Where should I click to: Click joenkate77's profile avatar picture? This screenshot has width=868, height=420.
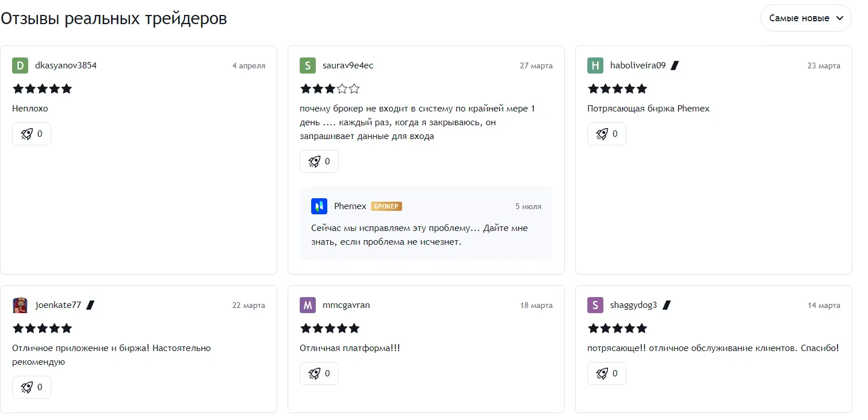coord(20,305)
